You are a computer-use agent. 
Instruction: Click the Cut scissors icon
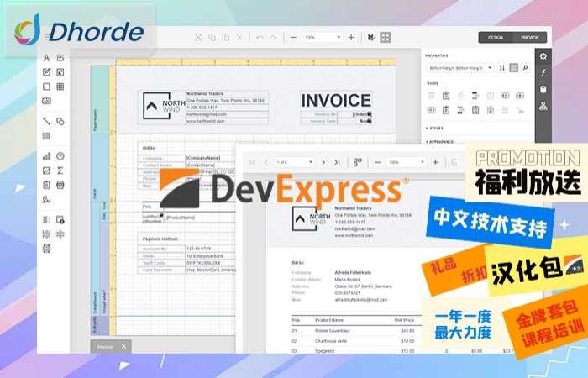(x=198, y=38)
